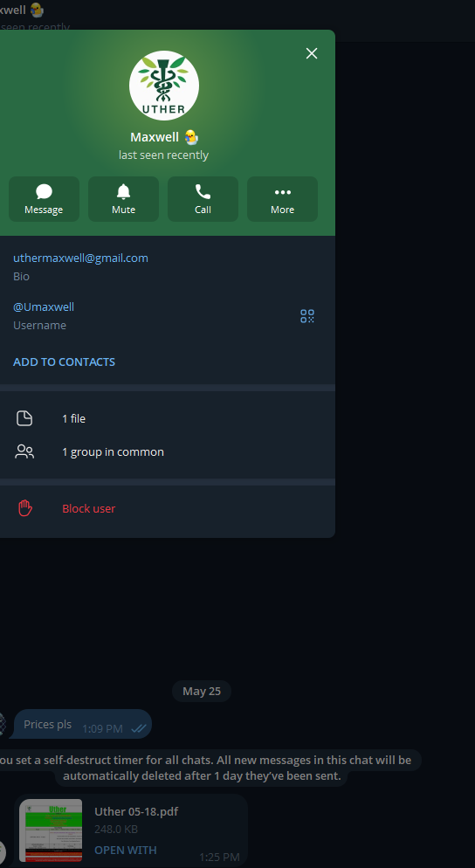Open the Uther 05-18.pdf thumbnail preview
Screen dimensions: 475x868
[51, 830]
